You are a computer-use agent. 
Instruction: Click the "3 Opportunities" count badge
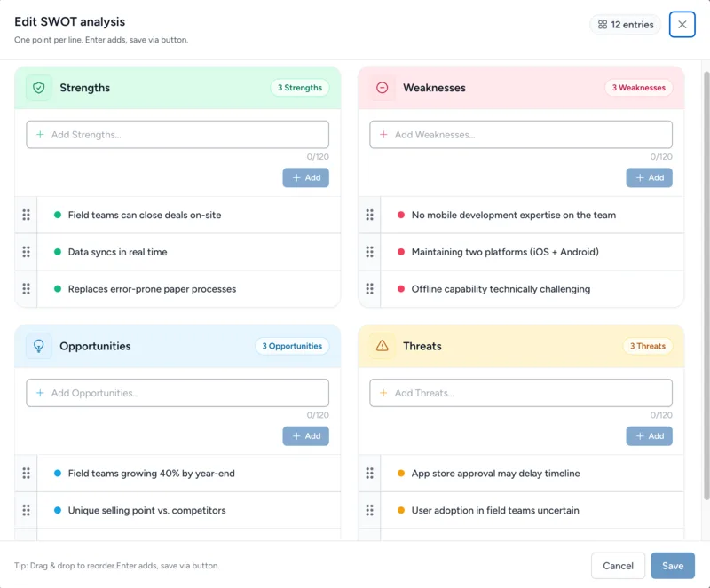292,346
